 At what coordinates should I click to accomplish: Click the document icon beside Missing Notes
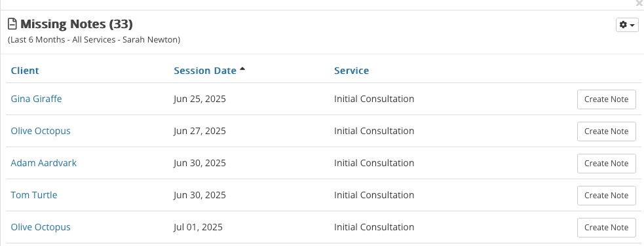click(x=12, y=24)
